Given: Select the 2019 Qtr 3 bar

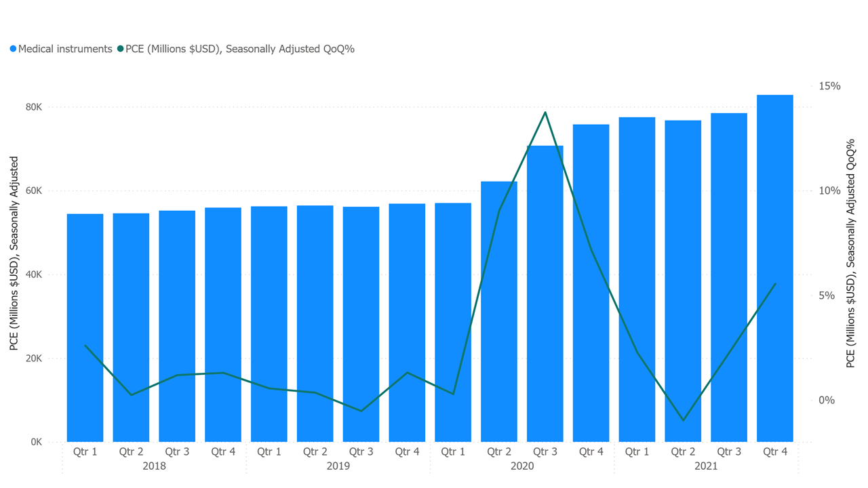Looking at the screenshot, I should (x=361, y=324).
